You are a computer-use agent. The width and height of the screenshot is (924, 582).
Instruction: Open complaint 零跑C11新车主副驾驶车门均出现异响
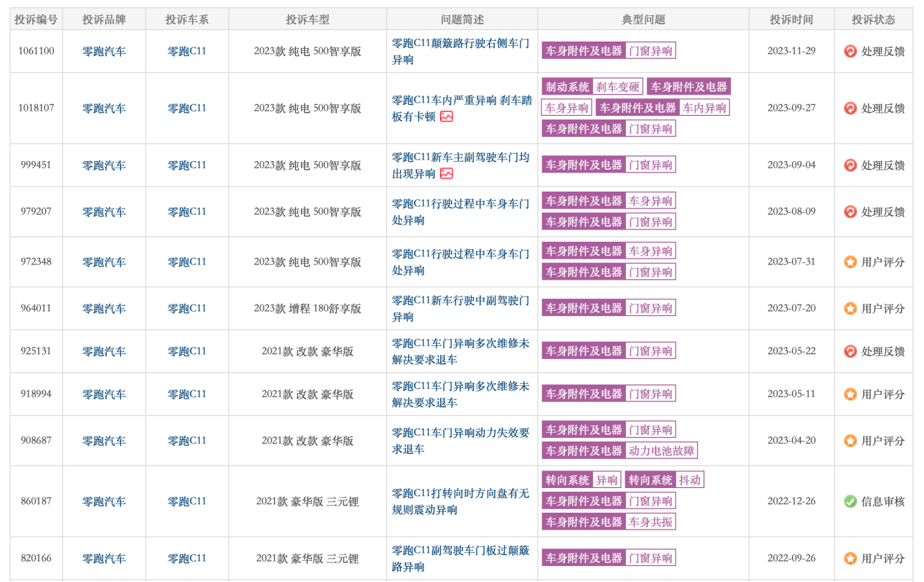tap(461, 165)
